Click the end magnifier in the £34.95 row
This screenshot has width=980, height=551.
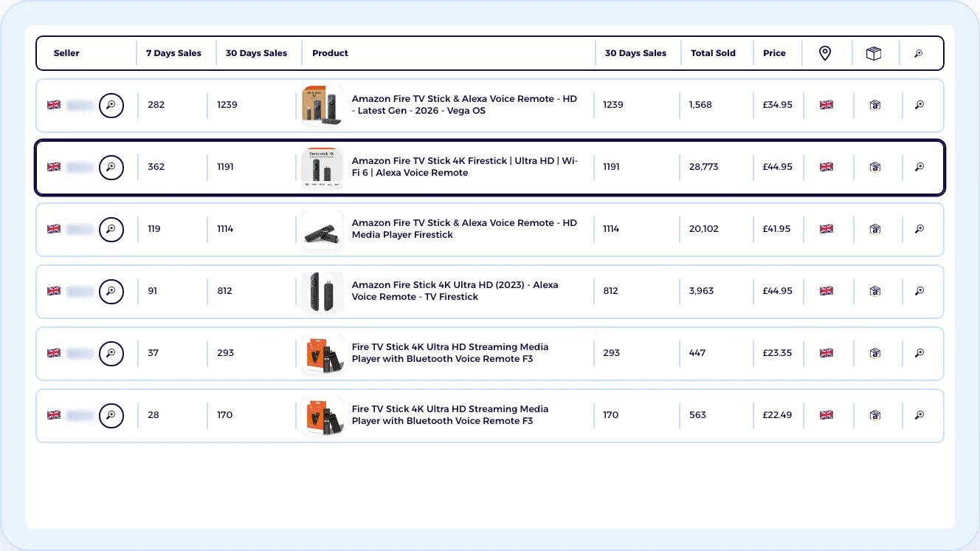click(x=919, y=105)
